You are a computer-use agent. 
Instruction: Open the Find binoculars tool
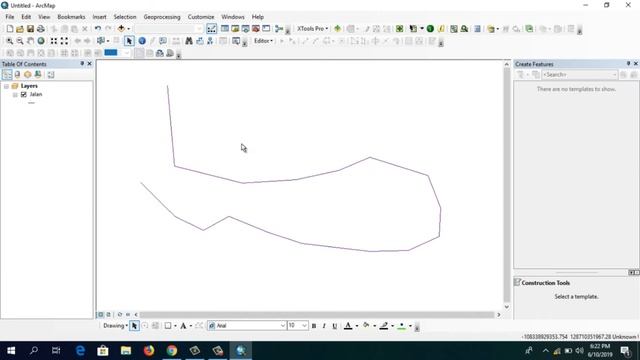tap(189, 41)
